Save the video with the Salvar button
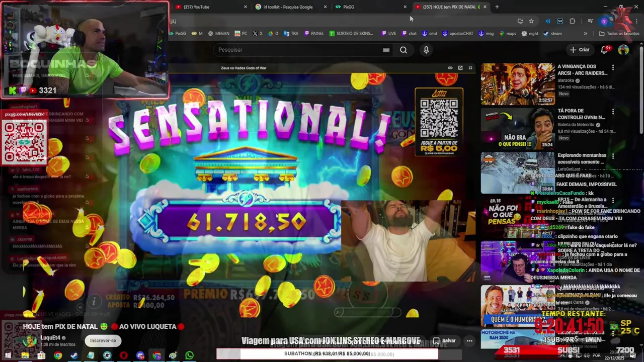Screen dimensions: 644x362 445,340
